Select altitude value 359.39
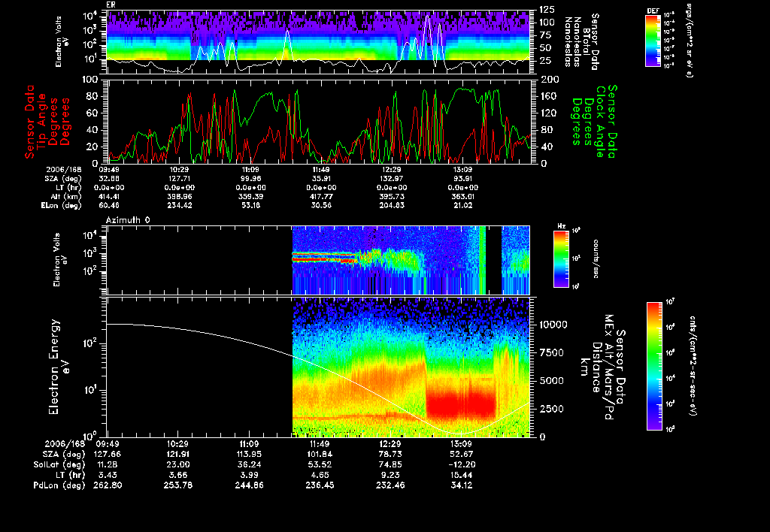770x532 pixels. pyautogui.click(x=250, y=196)
